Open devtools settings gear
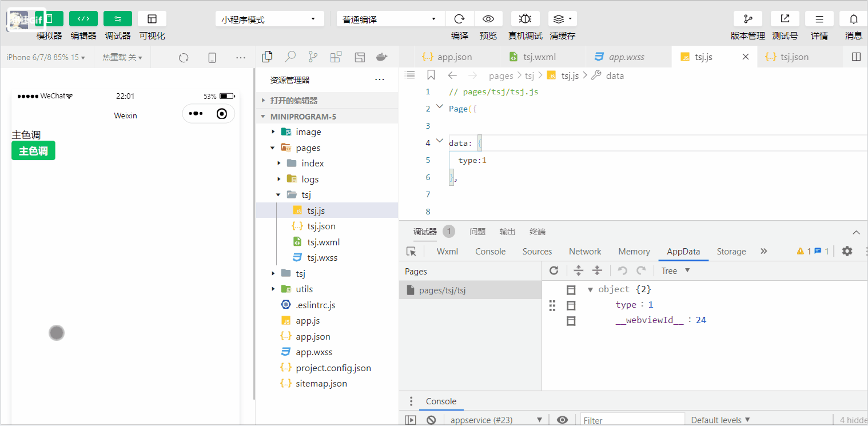The width and height of the screenshot is (868, 426). 847,251
